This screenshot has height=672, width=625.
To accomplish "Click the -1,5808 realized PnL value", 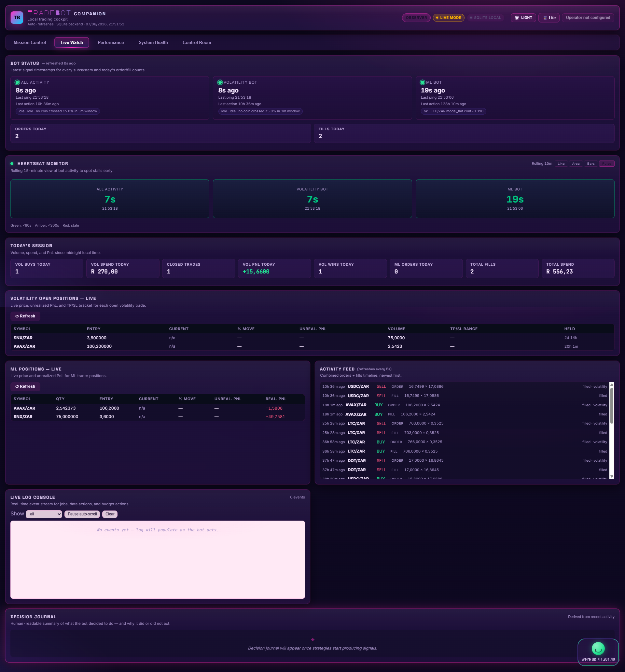I will (x=274, y=408).
